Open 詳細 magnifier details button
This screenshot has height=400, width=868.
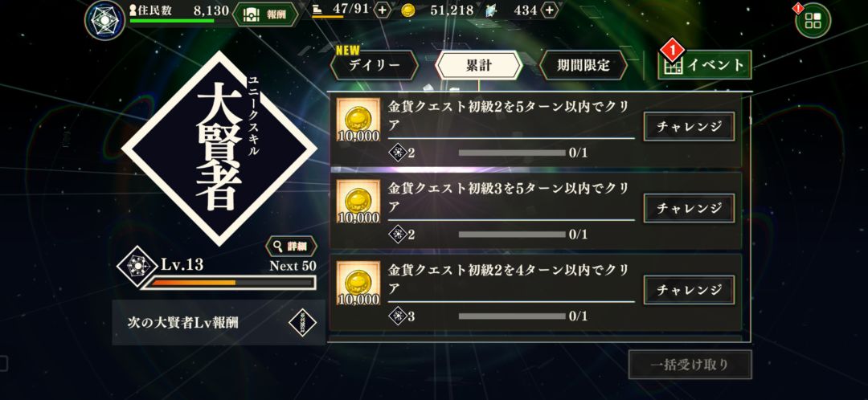click(291, 247)
